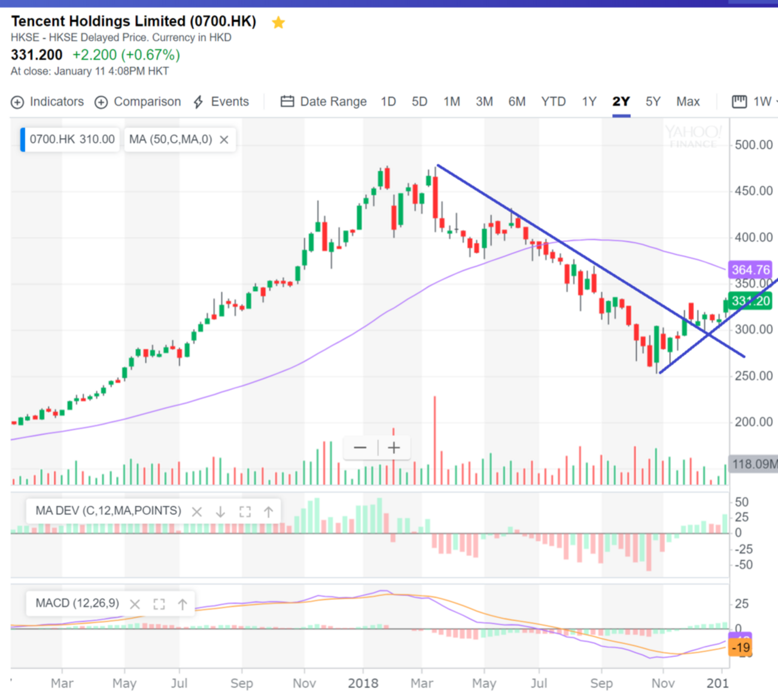Select the 1M range
This screenshot has width=778, height=700.
click(452, 102)
